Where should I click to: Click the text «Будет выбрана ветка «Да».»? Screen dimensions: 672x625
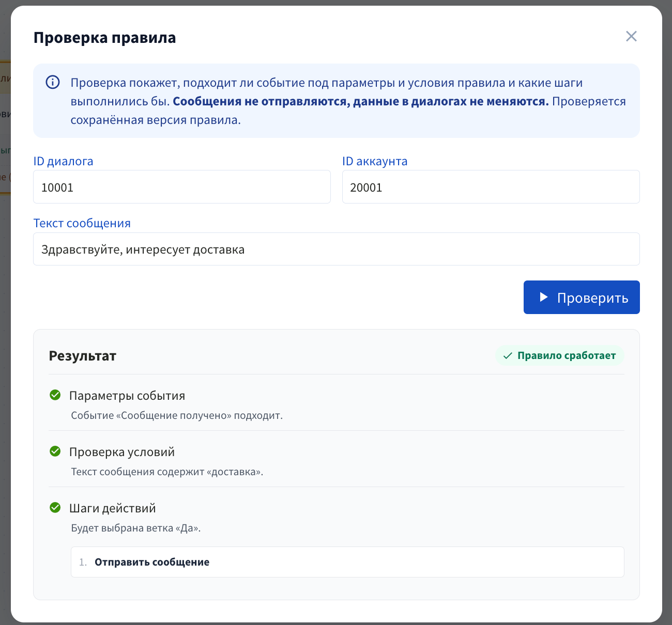click(x=136, y=528)
